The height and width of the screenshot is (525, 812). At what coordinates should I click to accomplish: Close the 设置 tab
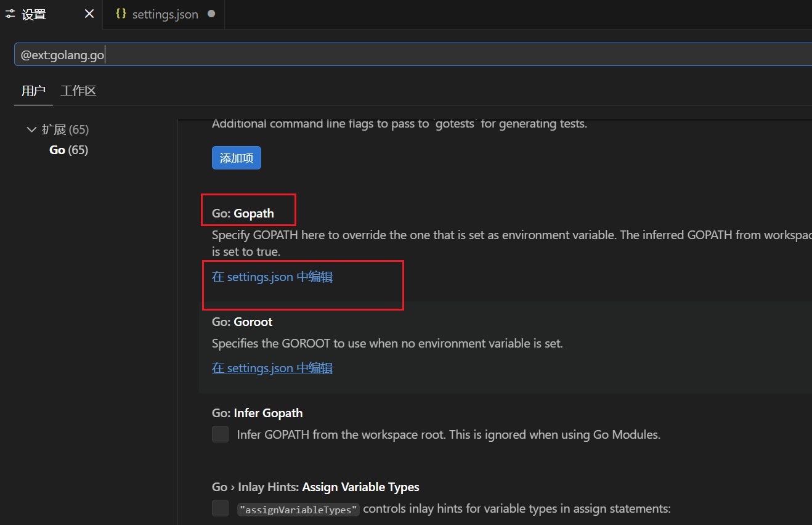click(89, 14)
